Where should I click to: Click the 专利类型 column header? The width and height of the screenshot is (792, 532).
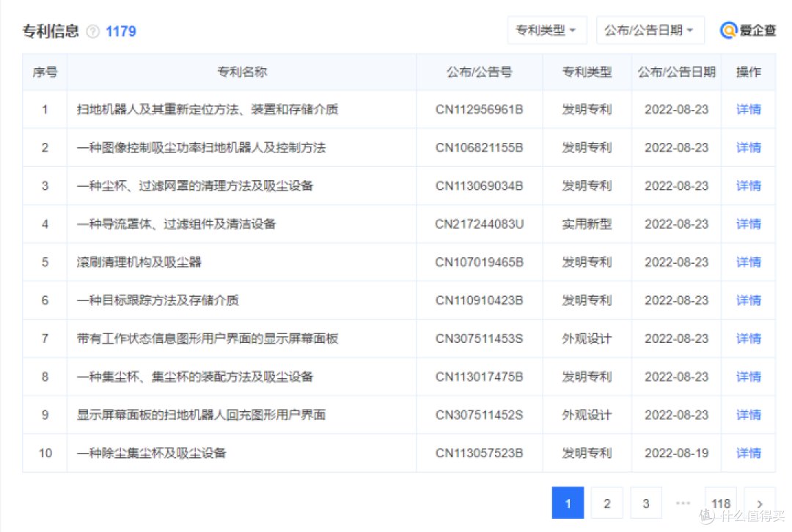point(587,72)
